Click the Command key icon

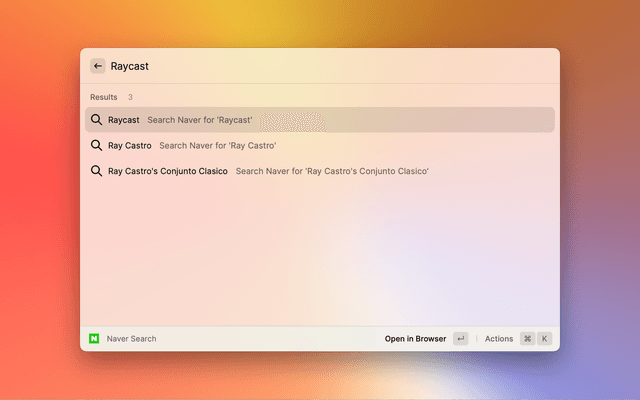click(527, 339)
